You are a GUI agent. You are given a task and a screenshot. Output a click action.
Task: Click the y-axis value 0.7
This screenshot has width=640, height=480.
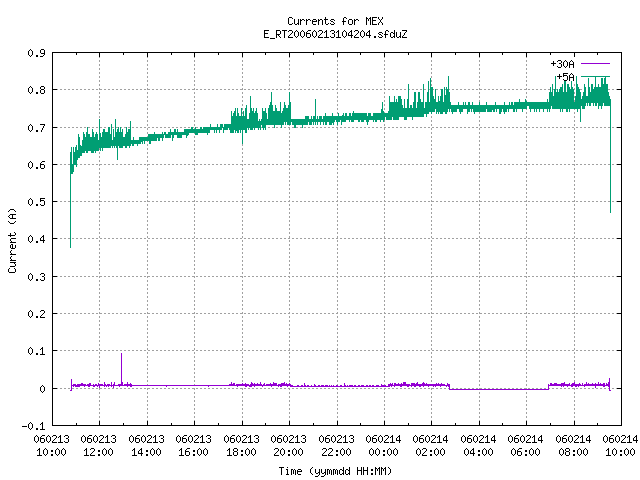click(x=36, y=128)
